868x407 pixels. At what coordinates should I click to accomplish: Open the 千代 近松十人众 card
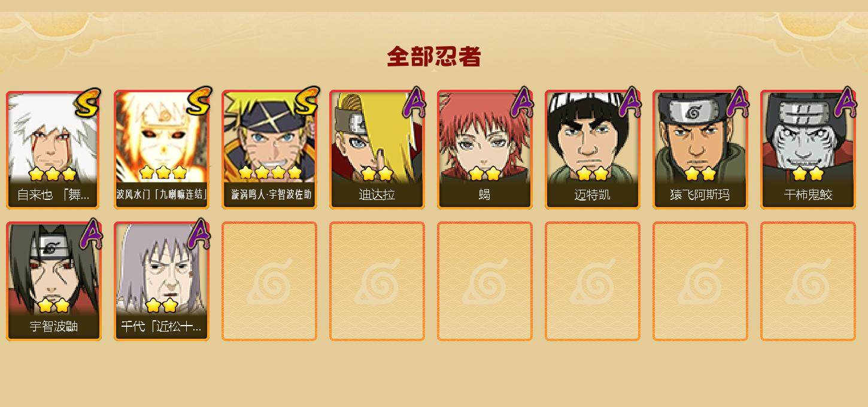click(161, 281)
